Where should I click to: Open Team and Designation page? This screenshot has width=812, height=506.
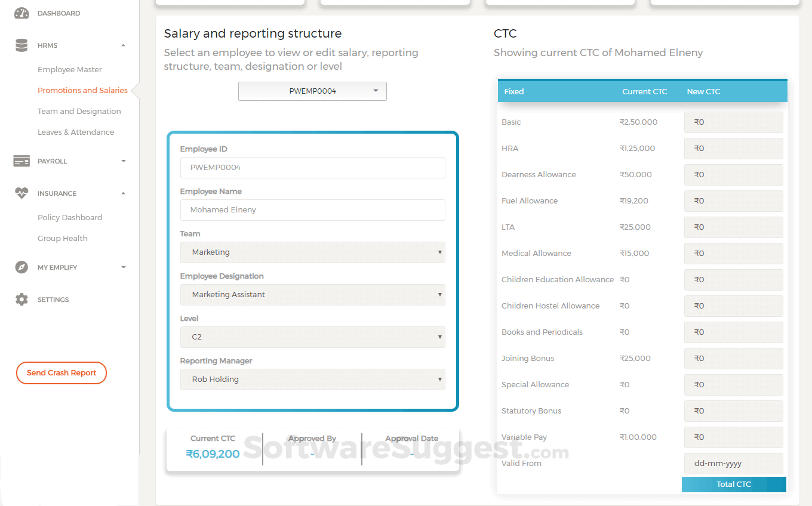coord(79,111)
